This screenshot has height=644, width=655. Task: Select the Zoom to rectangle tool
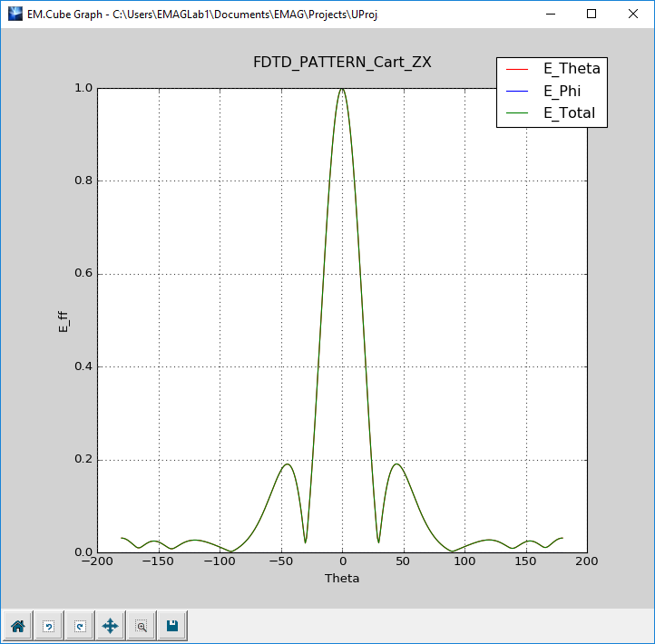[142, 625]
